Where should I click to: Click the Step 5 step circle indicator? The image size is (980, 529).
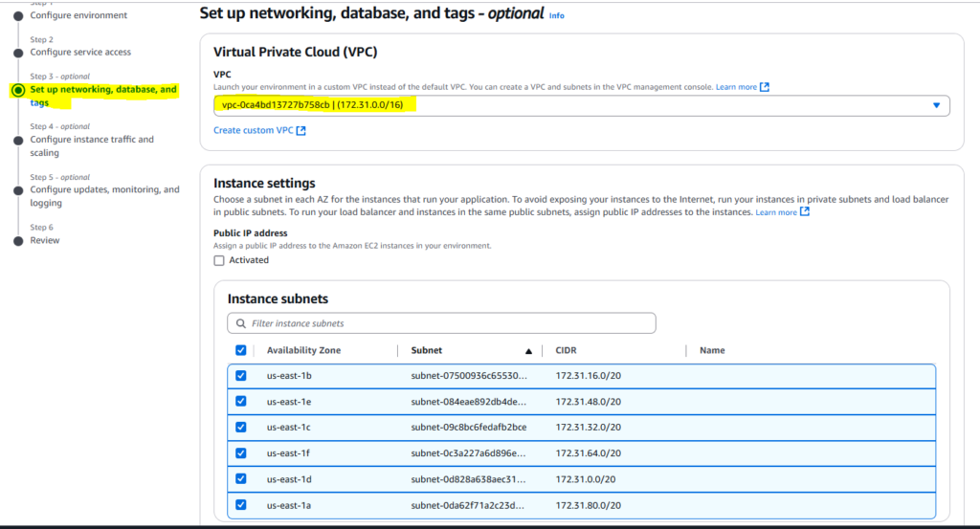(x=17, y=189)
